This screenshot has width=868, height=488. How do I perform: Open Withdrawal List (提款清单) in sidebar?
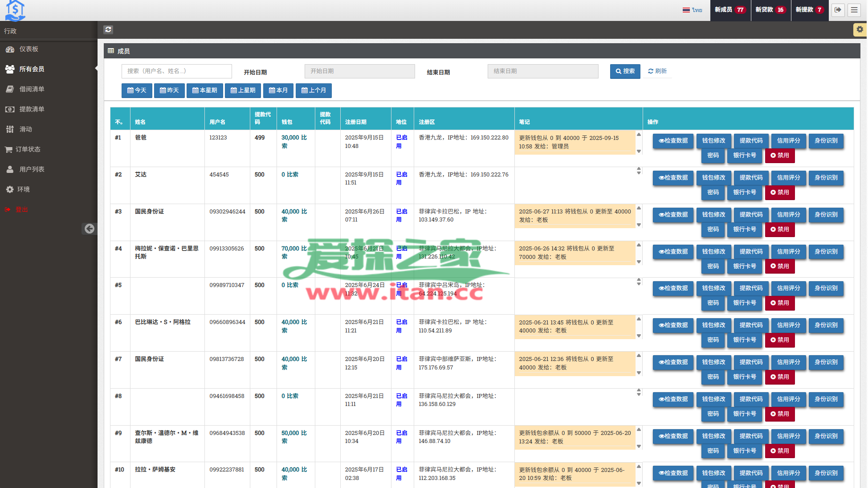pyautogui.click(x=31, y=109)
